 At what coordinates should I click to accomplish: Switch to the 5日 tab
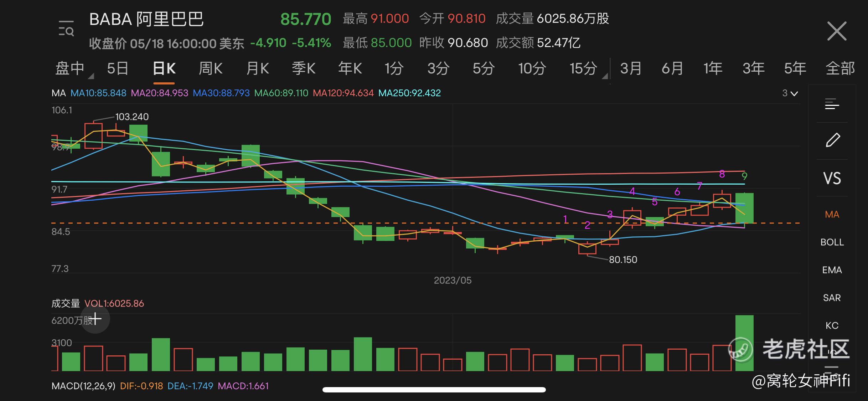click(118, 68)
